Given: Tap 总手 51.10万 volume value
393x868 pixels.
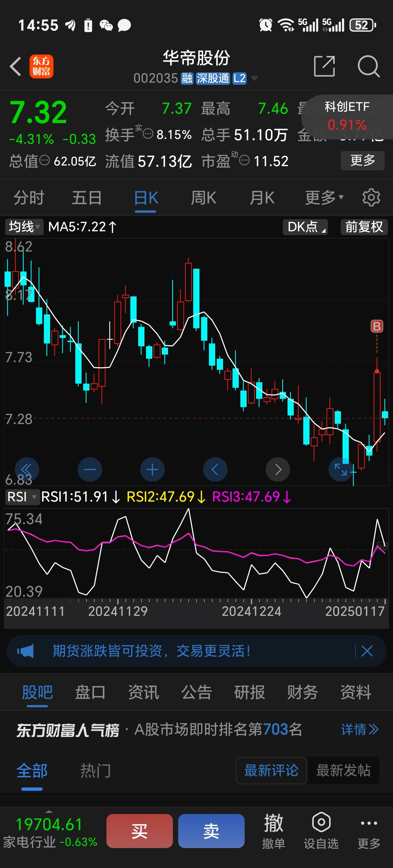Looking at the screenshot, I should (244, 135).
